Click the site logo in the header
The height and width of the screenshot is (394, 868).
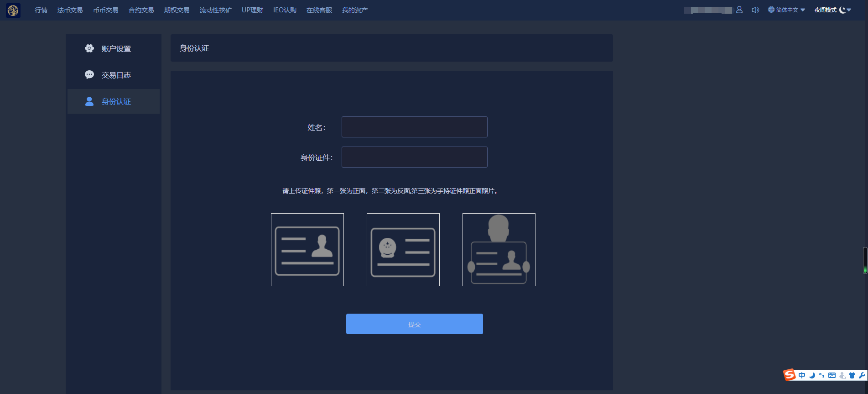13,10
